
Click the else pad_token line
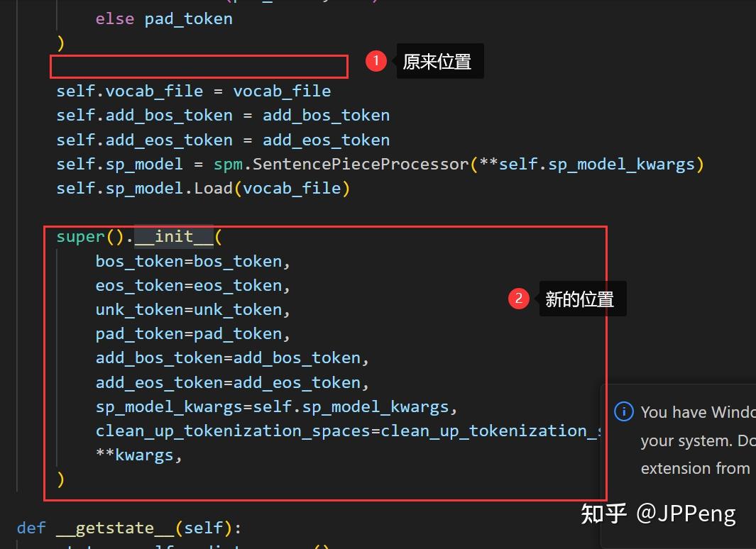tap(163, 18)
